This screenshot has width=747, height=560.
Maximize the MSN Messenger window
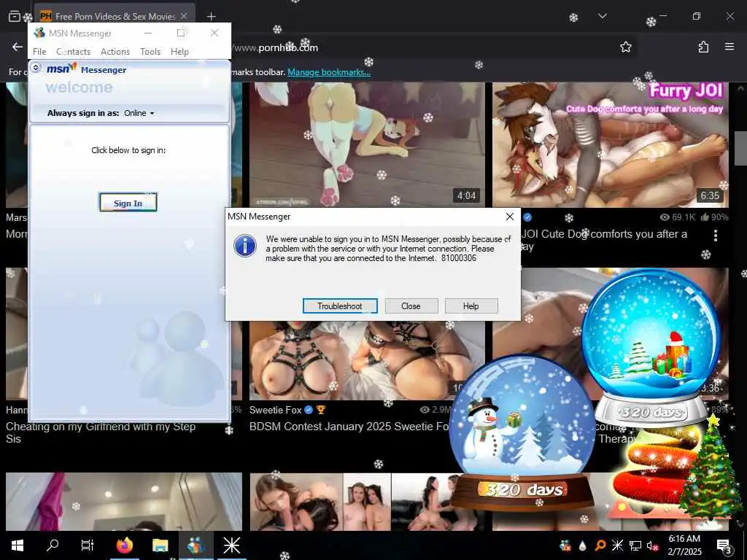[181, 33]
